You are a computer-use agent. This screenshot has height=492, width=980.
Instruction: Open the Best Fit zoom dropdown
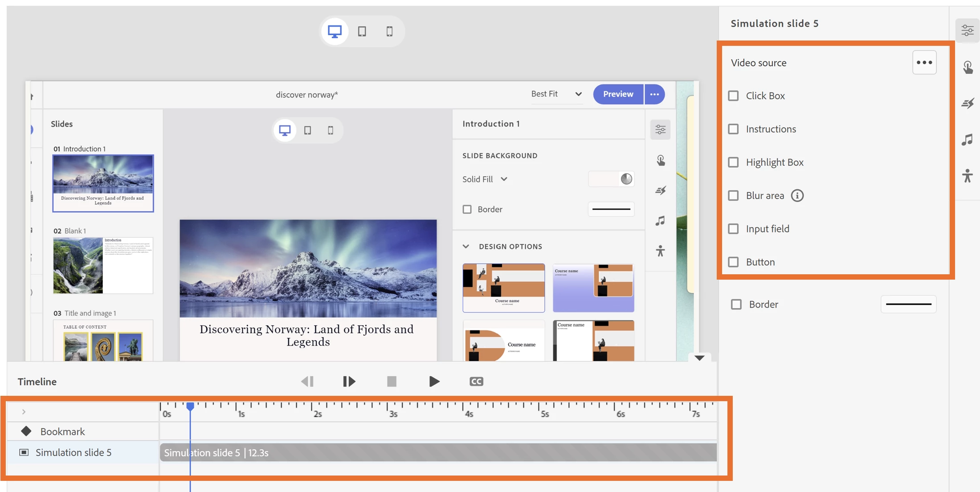(556, 94)
